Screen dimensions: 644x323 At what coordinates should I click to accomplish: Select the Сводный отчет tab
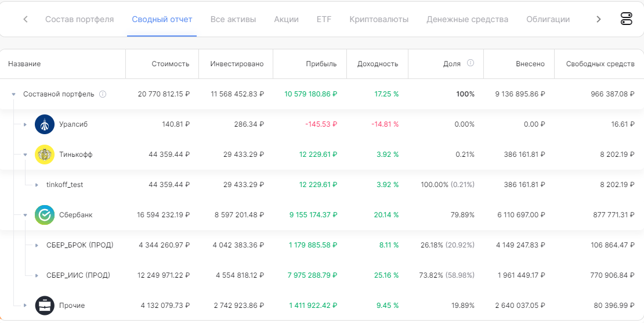point(162,19)
